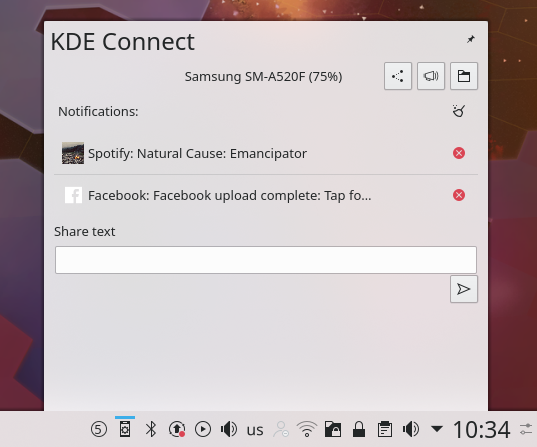Click the Spotify album art thumbnail
The width and height of the screenshot is (537, 447).
coord(73,153)
